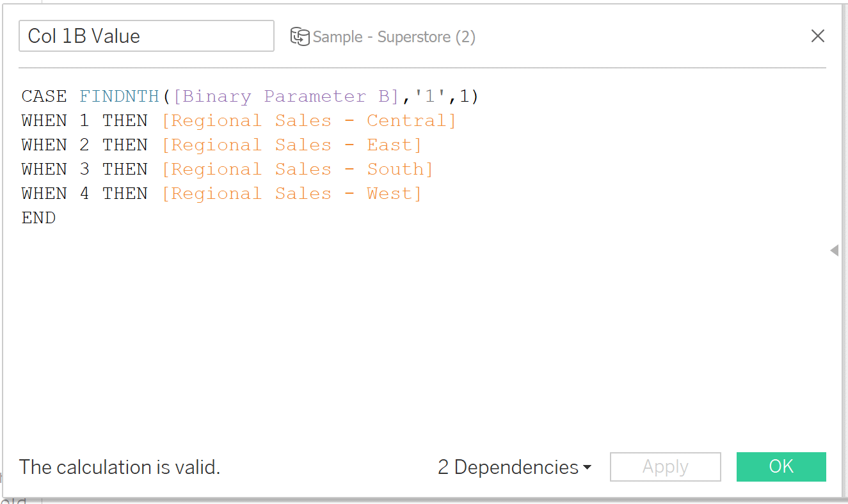Click the Regional Sales - Central field reference
848x504 pixels.
coord(309,120)
